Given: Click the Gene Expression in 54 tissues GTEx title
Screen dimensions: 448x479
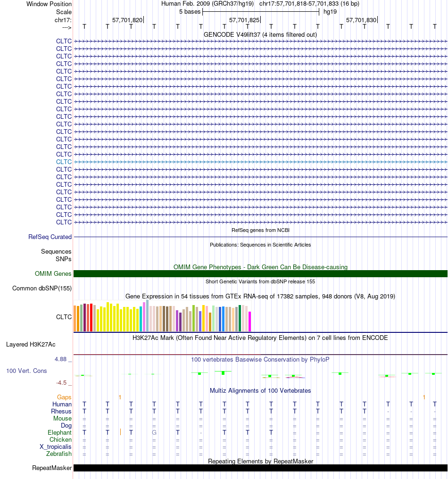Looking at the screenshot, I should pos(260,297).
